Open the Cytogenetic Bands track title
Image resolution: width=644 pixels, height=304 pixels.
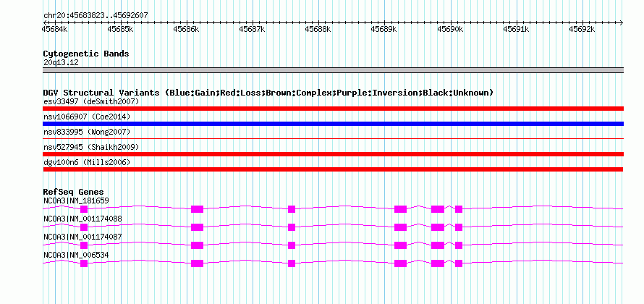(86, 54)
